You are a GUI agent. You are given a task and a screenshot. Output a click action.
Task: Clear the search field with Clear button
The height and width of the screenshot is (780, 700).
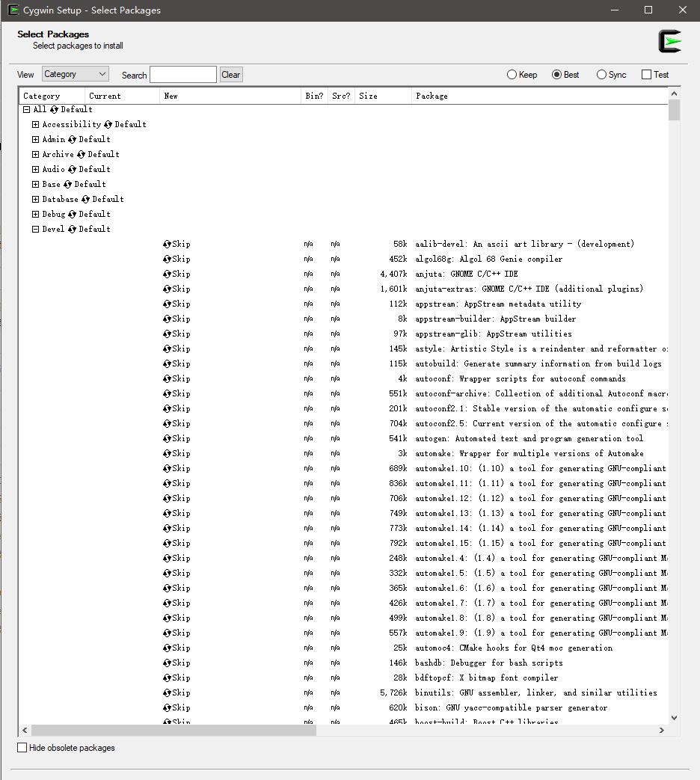231,75
